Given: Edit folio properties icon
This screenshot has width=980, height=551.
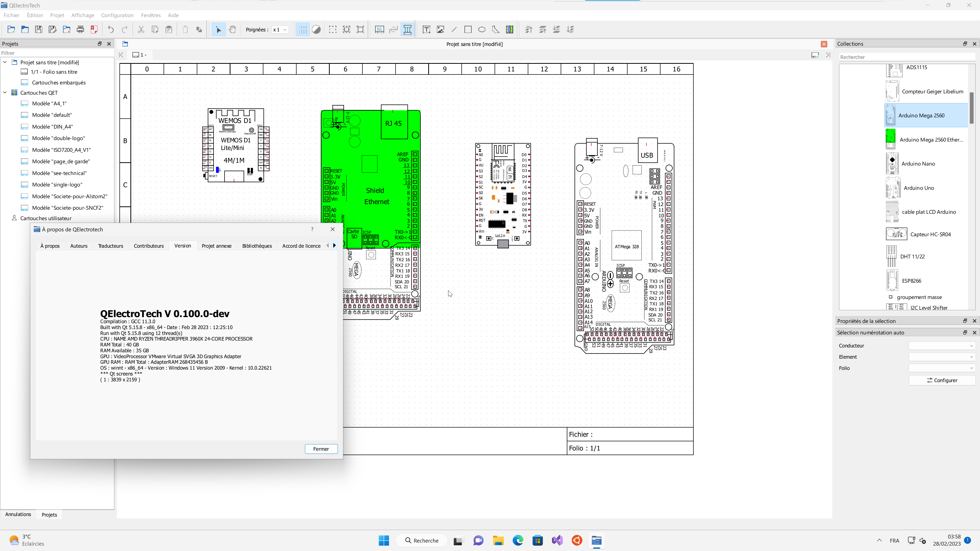Looking at the screenshot, I should (x=380, y=29).
